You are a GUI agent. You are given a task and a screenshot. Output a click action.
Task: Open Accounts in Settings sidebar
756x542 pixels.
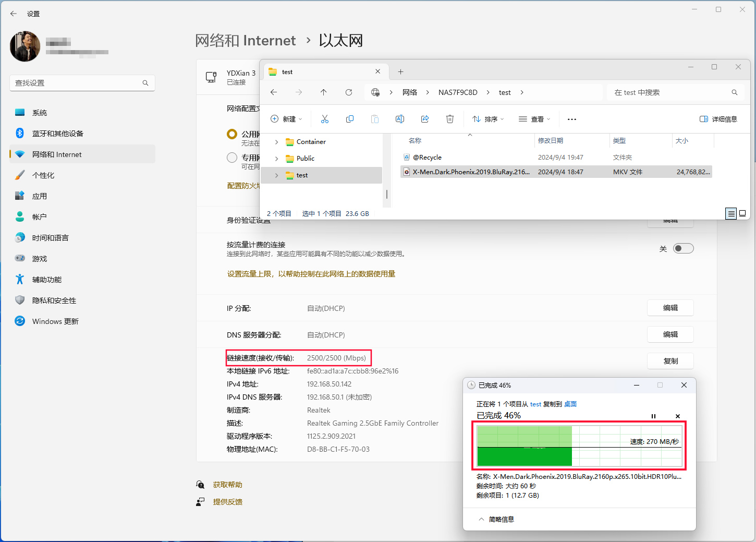[82, 217]
